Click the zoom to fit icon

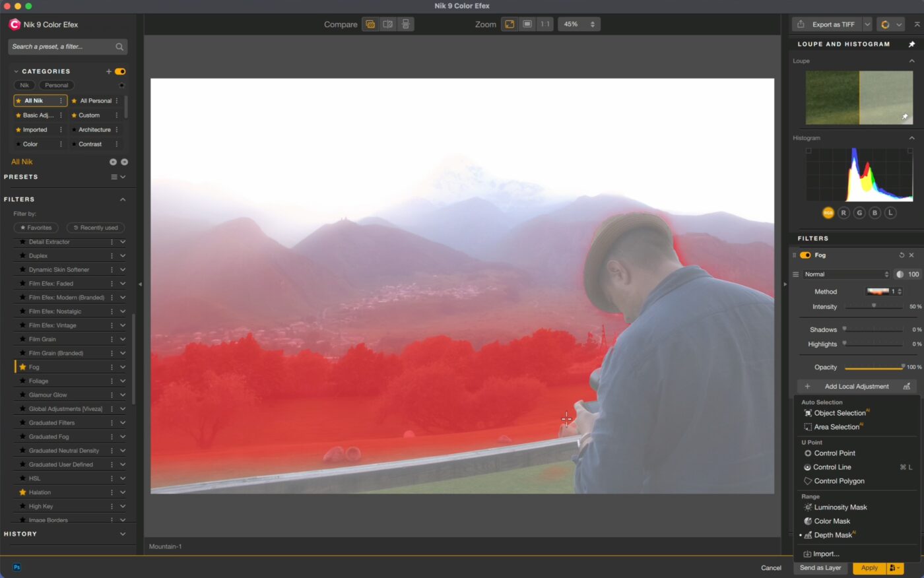pyautogui.click(x=510, y=24)
